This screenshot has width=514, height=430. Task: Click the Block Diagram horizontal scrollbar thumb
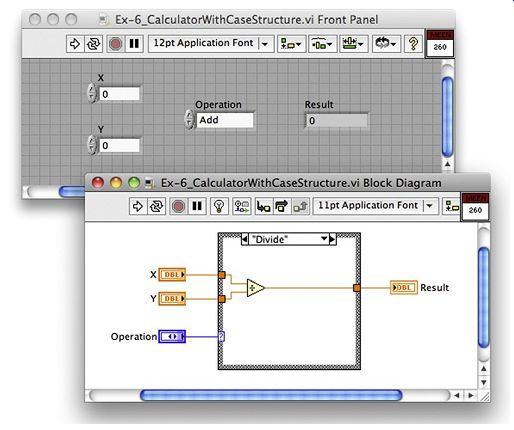coord(271,395)
